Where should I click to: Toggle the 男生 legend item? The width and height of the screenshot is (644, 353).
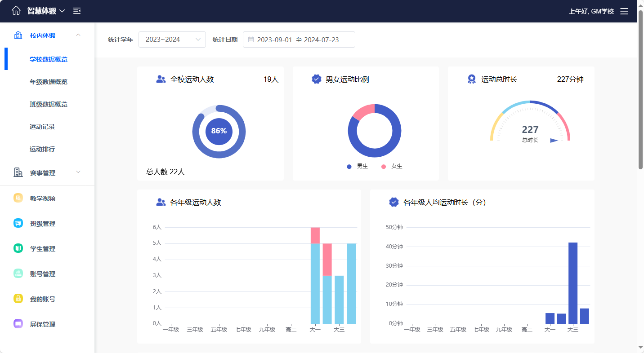[358, 166]
